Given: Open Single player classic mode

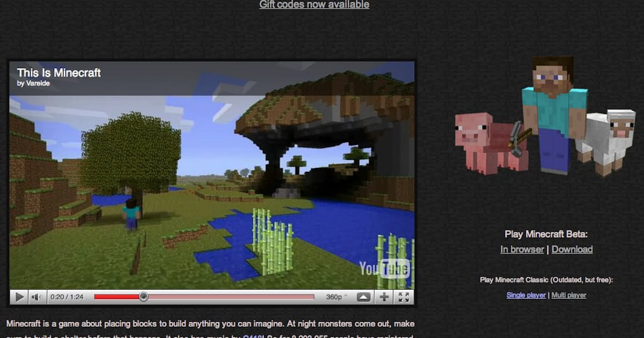Looking at the screenshot, I should [x=526, y=295].
